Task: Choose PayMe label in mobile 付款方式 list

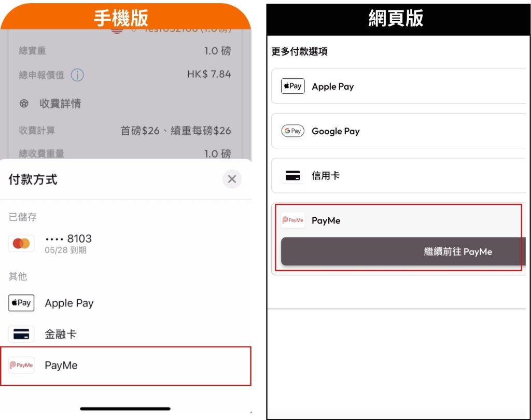Action: pyautogui.click(x=61, y=366)
